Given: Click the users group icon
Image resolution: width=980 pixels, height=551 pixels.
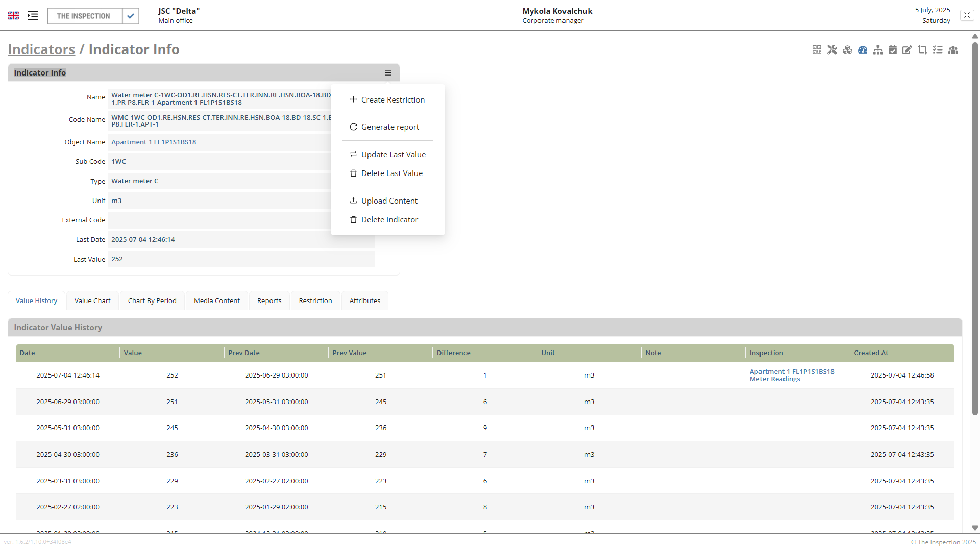Looking at the screenshot, I should point(953,49).
